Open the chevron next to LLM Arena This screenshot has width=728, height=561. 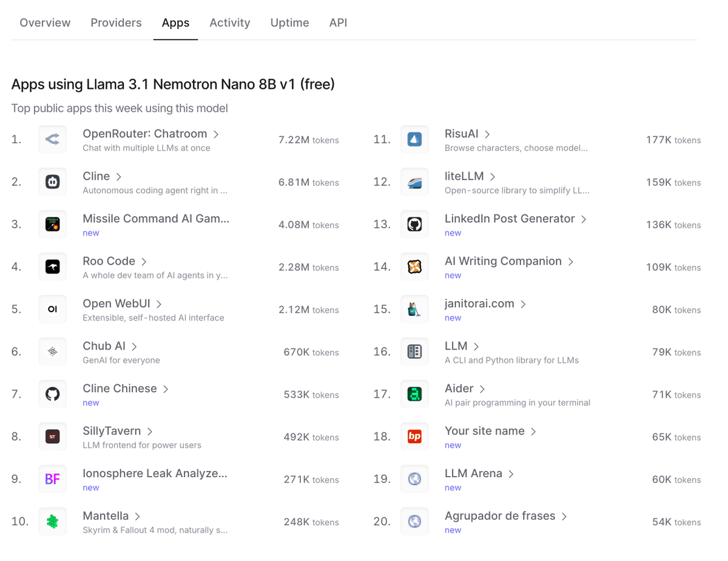click(511, 474)
